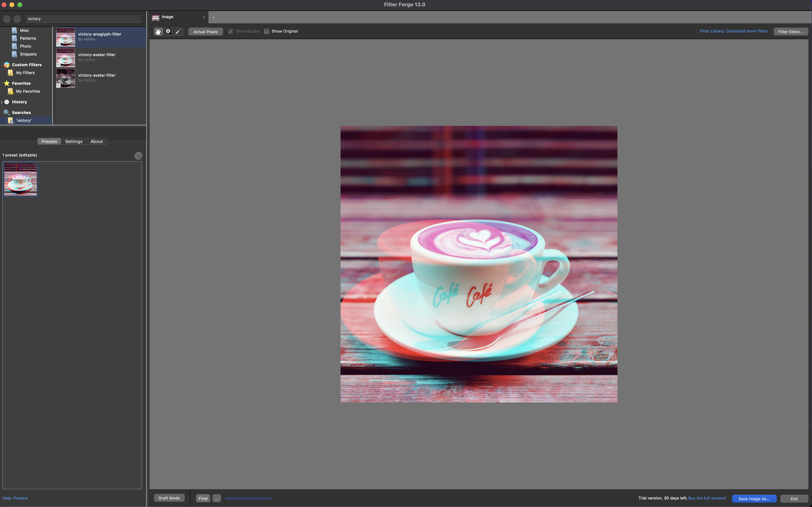Open Filter Library download link
The image size is (812, 507).
[x=733, y=31]
